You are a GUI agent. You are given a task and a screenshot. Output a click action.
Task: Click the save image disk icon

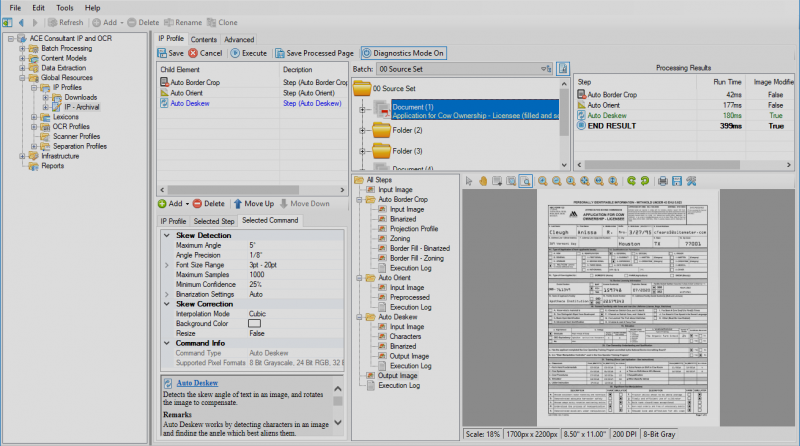[676, 180]
